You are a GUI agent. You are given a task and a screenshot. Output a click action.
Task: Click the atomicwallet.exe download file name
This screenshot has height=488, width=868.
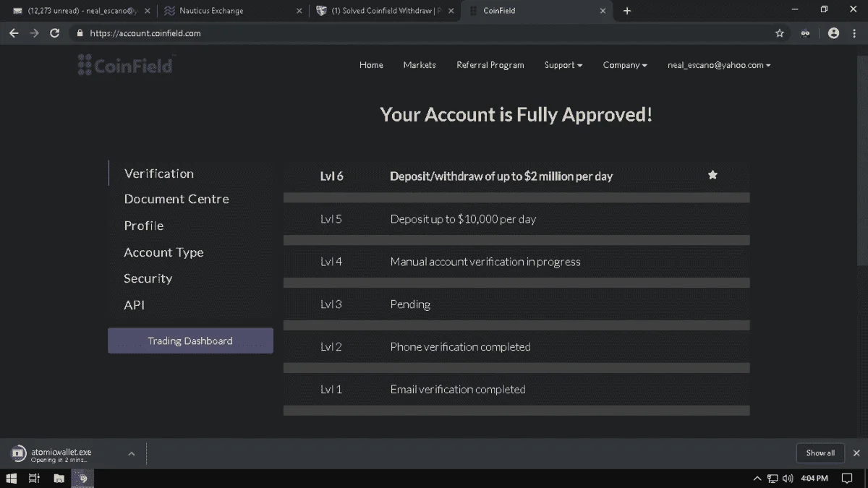click(x=61, y=451)
